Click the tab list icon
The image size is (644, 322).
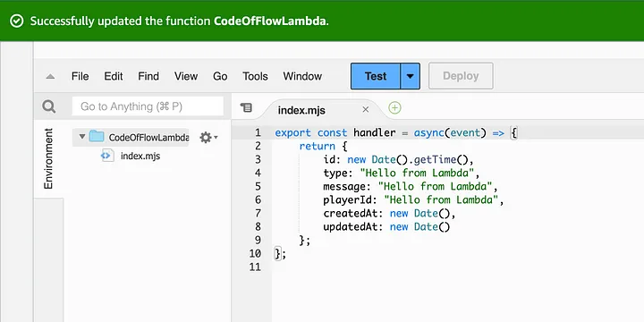[x=246, y=108]
